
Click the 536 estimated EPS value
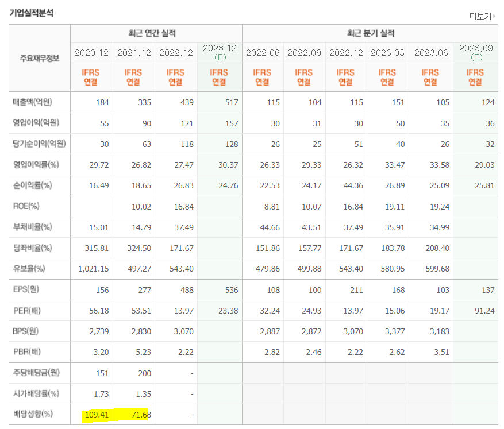[x=232, y=290]
